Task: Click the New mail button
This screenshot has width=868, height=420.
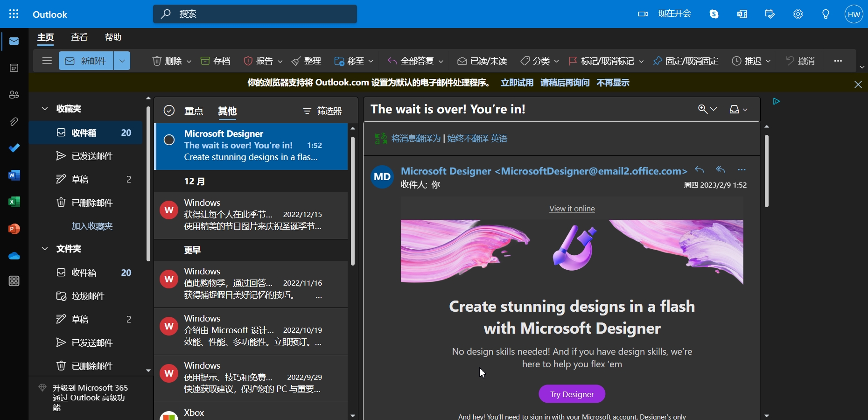Action: [x=86, y=61]
